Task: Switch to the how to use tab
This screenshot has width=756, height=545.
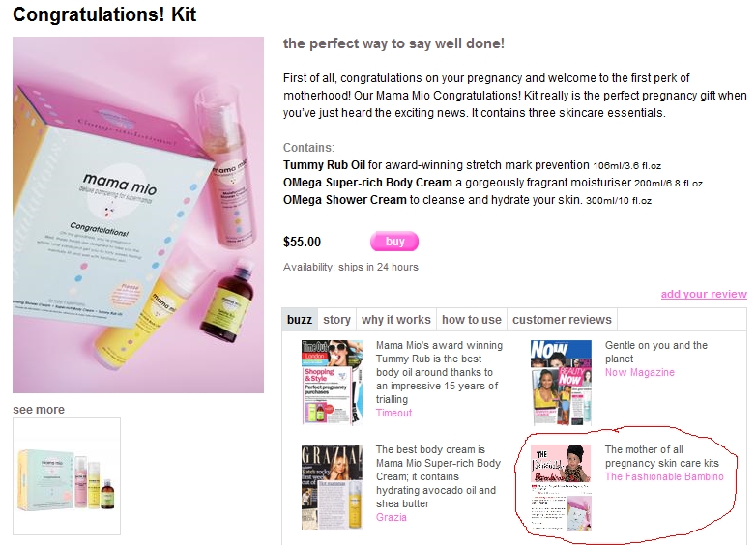Action: [x=472, y=320]
